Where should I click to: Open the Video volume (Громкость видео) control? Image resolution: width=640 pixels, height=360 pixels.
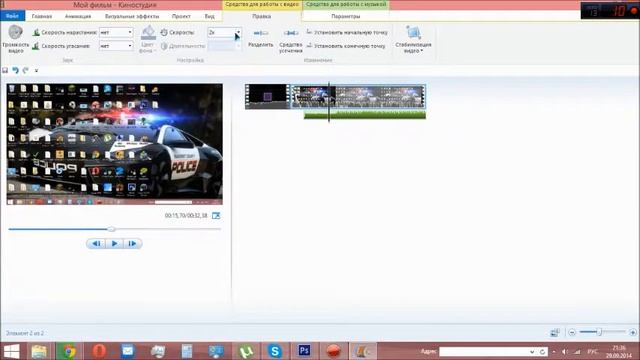[16, 39]
